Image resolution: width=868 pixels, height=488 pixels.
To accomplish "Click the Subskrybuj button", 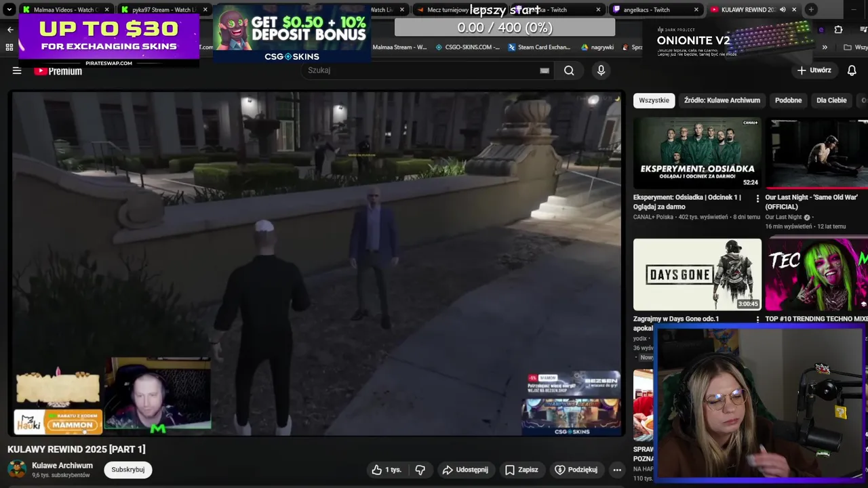I will [127, 470].
